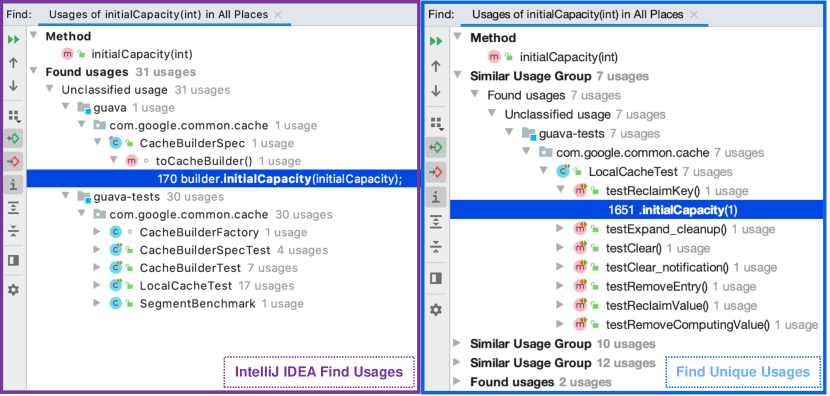Toggle preview pane in left panel
The height and width of the screenshot is (396, 830).
pyautogui.click(x=13, y=260)
